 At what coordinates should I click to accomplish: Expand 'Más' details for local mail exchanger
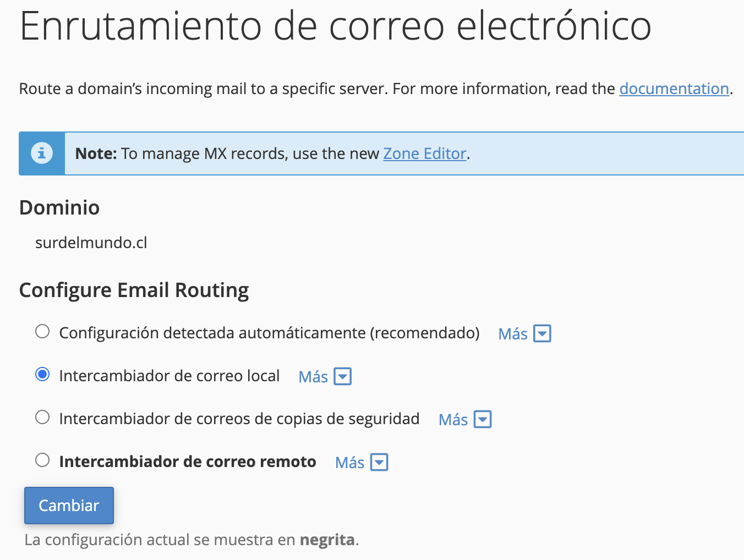tap(313, 377)
